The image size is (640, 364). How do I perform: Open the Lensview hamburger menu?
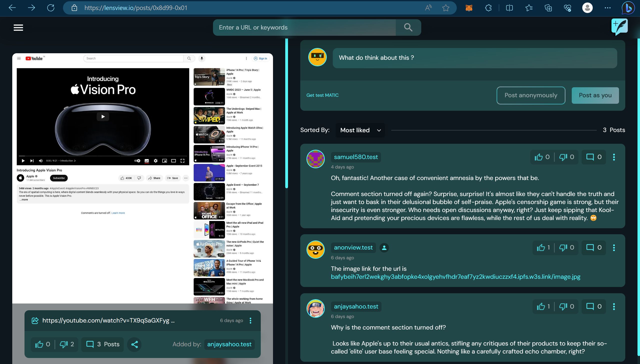(18, 27)
